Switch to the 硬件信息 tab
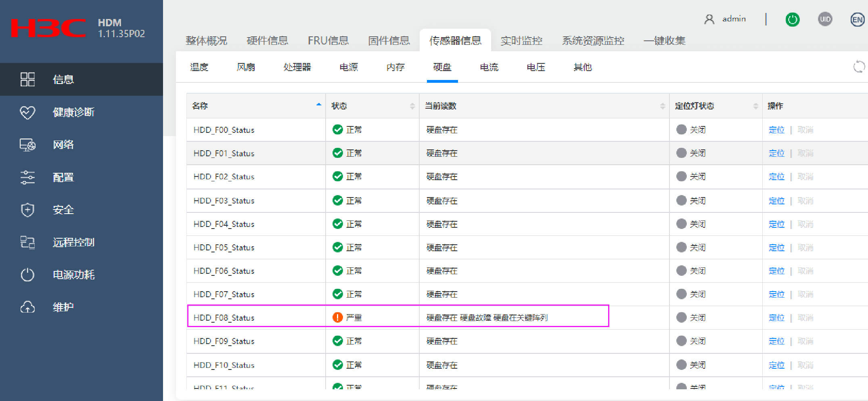 (267, 41)
